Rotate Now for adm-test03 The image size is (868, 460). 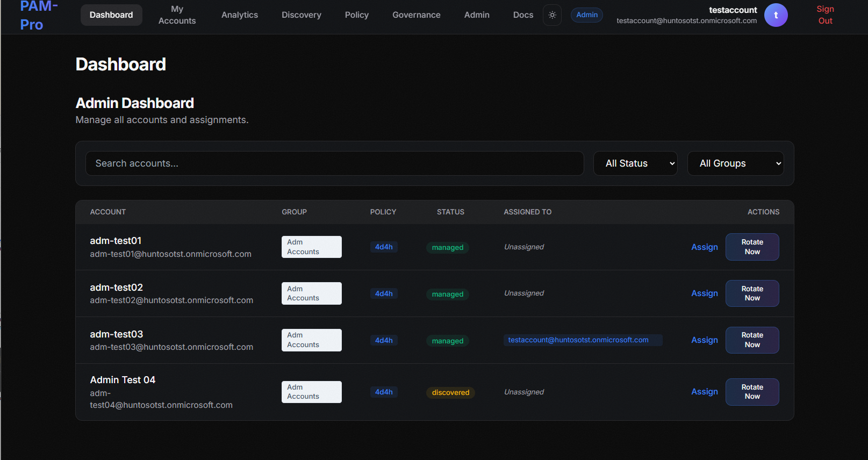(x=752, y=340)
